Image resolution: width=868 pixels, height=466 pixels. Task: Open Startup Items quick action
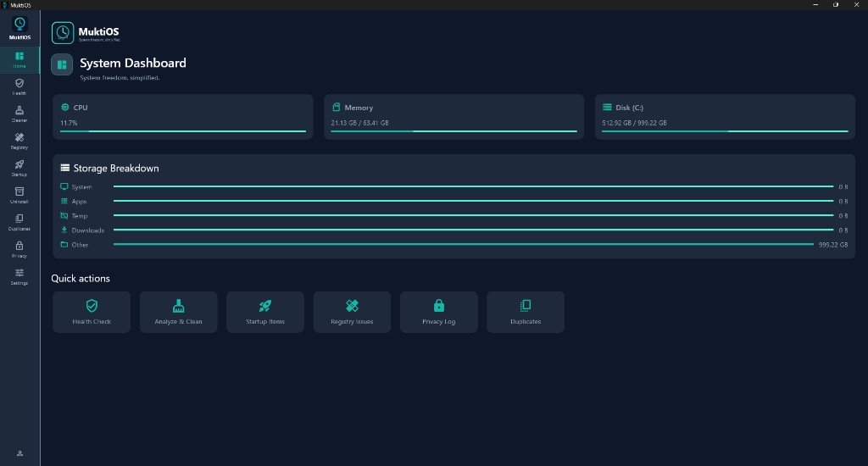pos(265,312)
